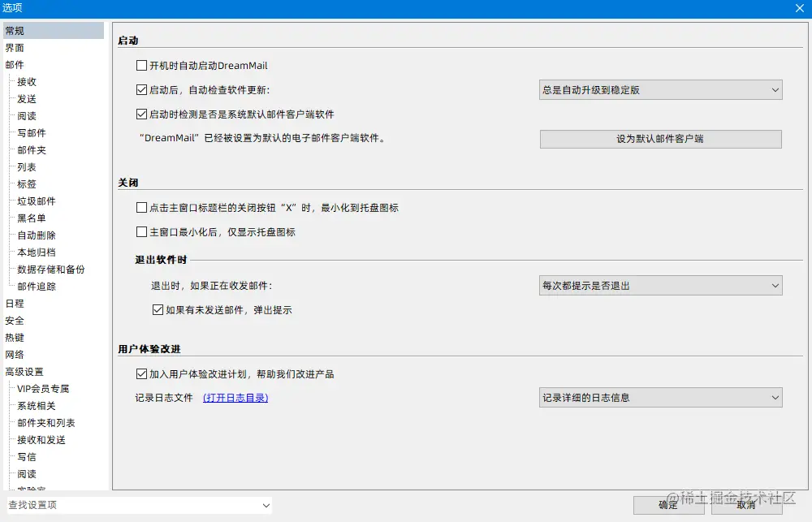Open 自动删除 settings page
812x522 pixels.
pyautogui.click(x=37, y=235)
